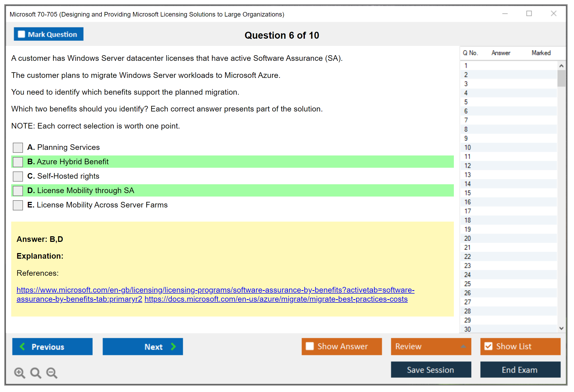This screenshot has height=392, width=574.
Task: Click the zoom out magnifier icon
Action: click(x=52, y=373)
